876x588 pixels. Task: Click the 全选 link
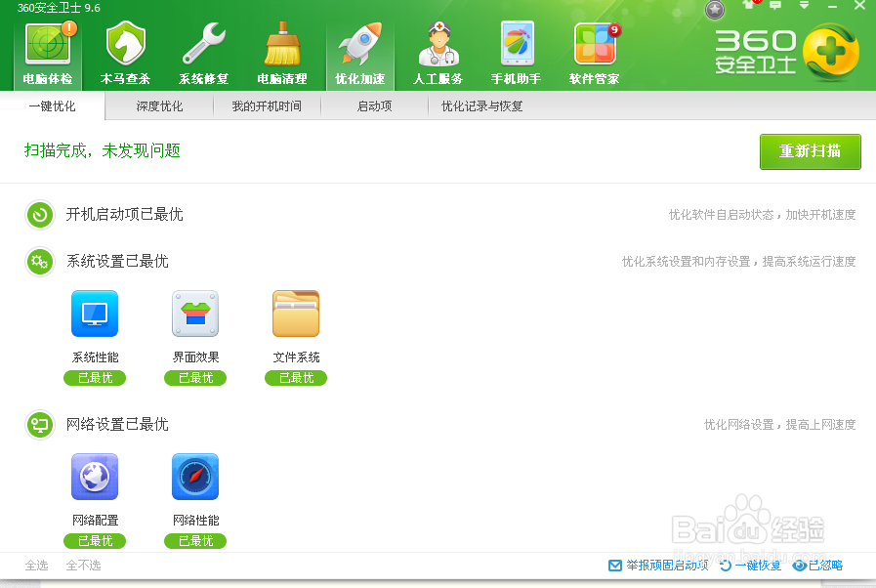pyautogui.click(x=37, y=566)
